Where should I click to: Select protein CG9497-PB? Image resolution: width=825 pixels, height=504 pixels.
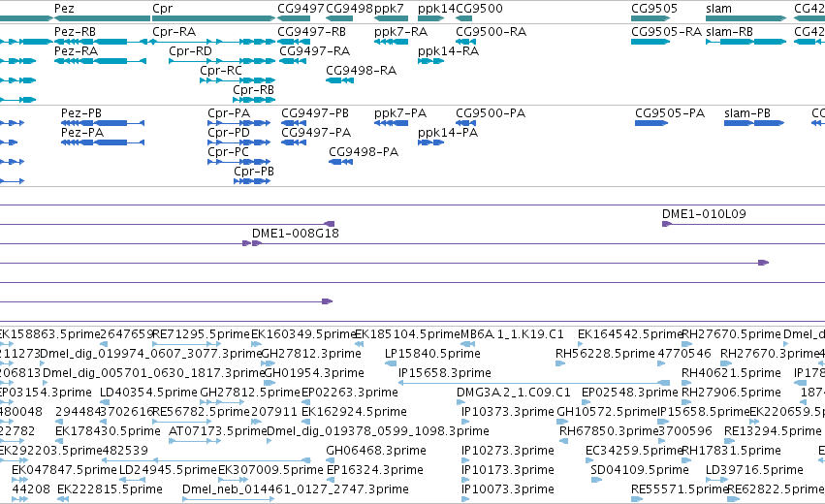tap(294, 123)
